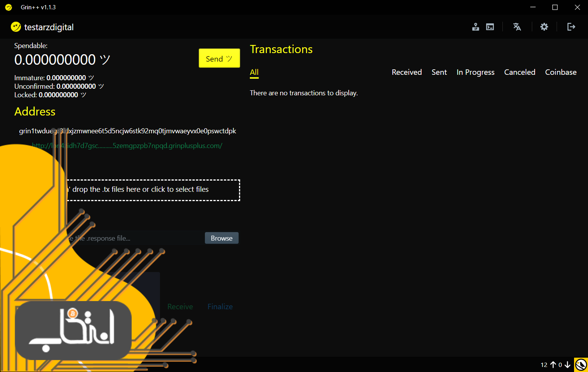Open the language translation icon
The image size is (588, 372).
click(517, 27)
